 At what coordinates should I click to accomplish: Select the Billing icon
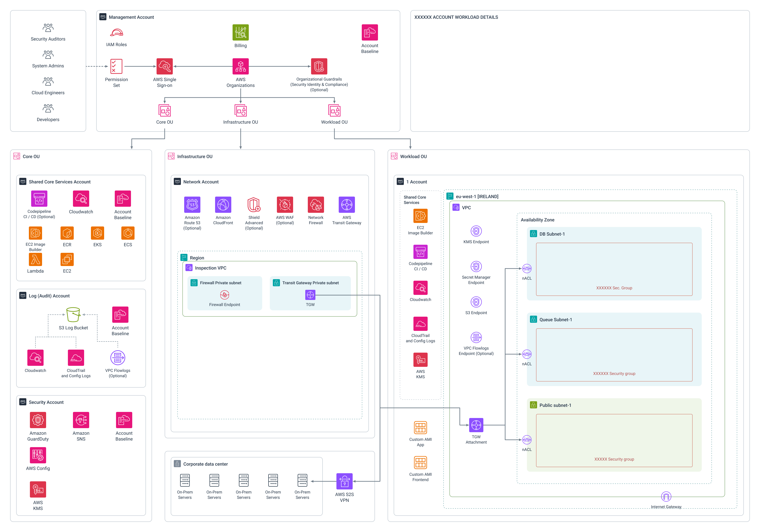pos(241,32)
